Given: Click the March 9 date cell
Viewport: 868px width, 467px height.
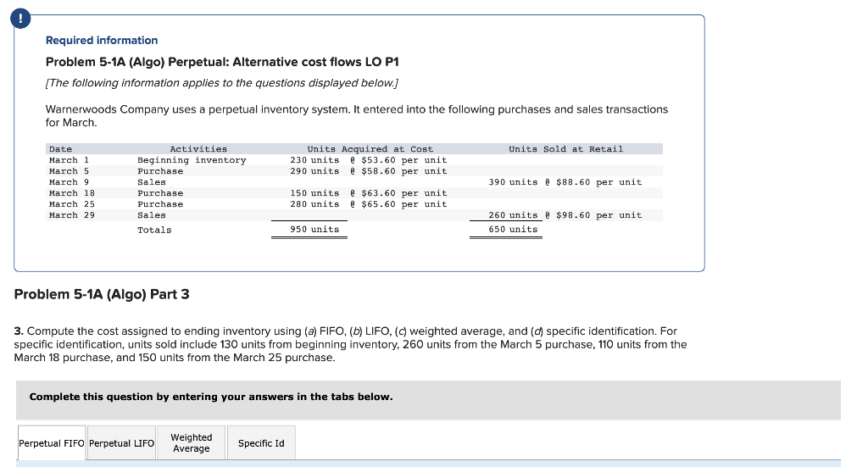Looking at the screenshot, I should pyautogui.click(x=69, y=182).
